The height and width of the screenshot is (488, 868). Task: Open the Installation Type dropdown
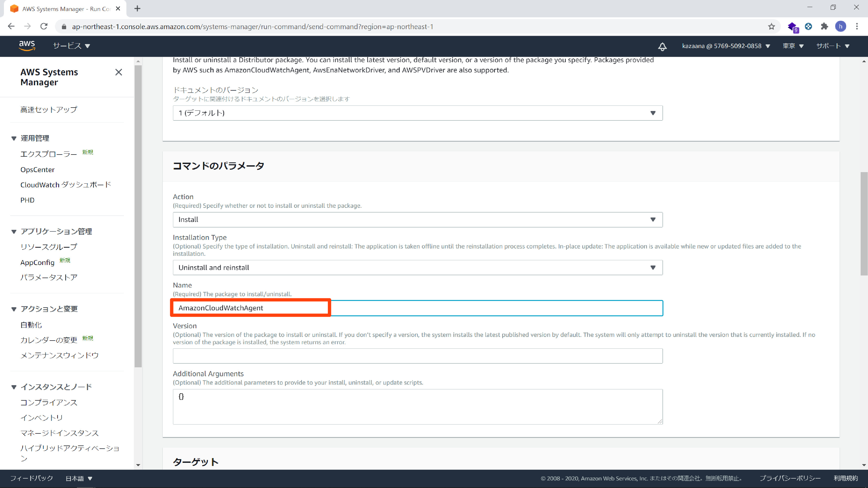click(x=418, y=267)
